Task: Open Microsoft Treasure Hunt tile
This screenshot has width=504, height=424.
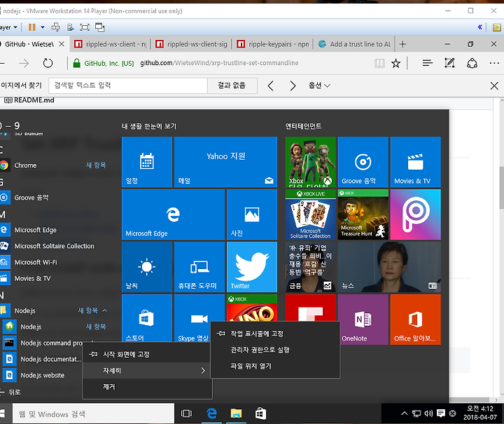Action: click(x=363, y=214)
